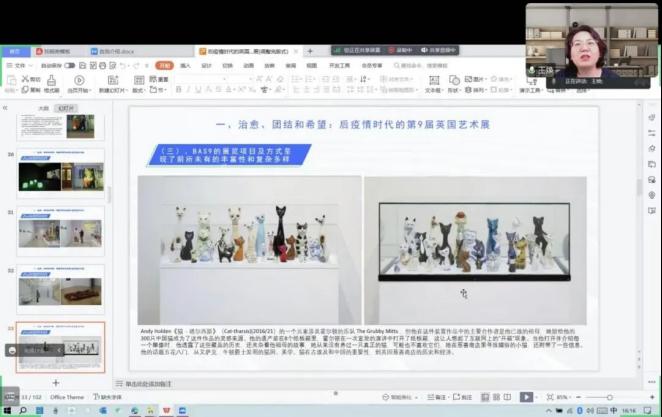Select slide 30 thumbnail
662x417 pixels.
pyautogui.click(x=61, y=173)
